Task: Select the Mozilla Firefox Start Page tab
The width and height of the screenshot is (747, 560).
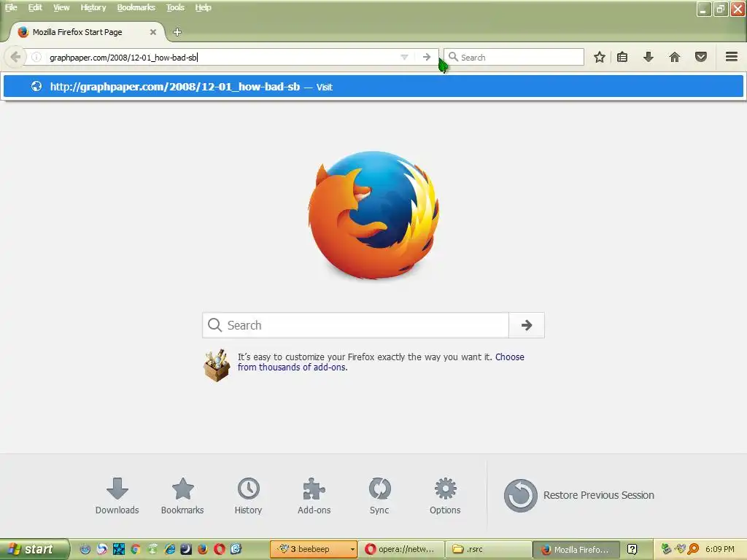Action: pos(87,32)
